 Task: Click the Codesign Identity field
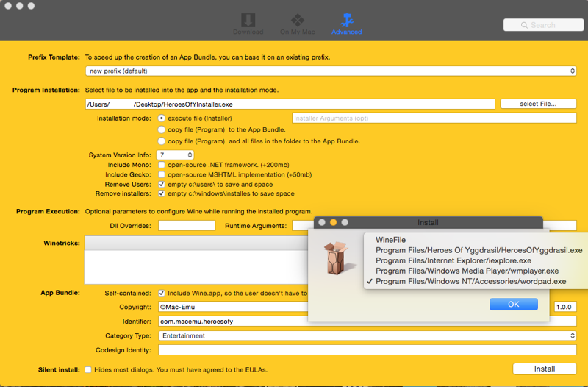367,350
